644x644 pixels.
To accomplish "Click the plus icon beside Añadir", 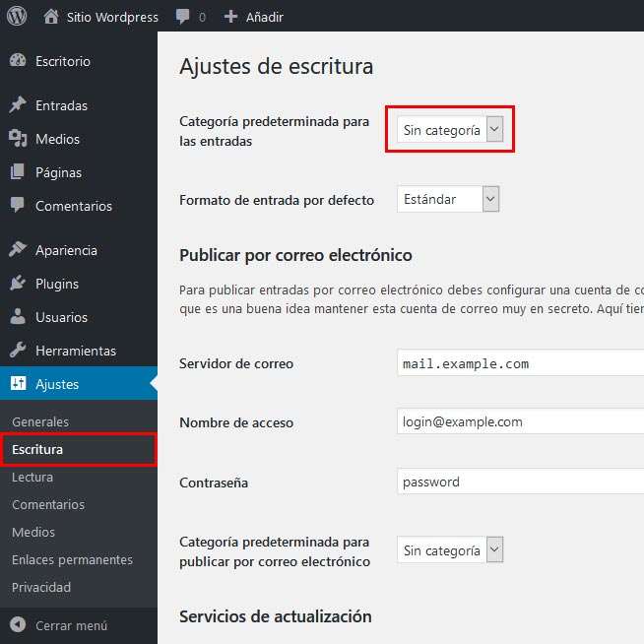I will click(230, 17).
